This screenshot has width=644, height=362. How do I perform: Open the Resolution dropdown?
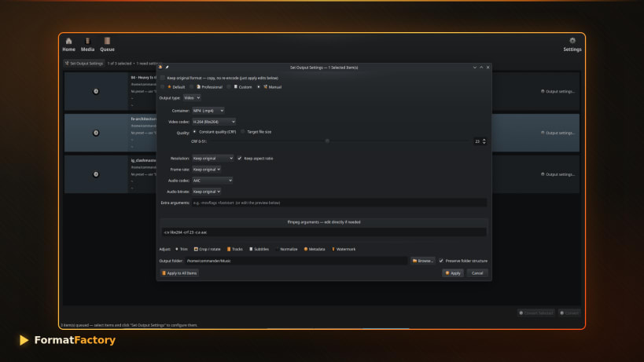213,159
